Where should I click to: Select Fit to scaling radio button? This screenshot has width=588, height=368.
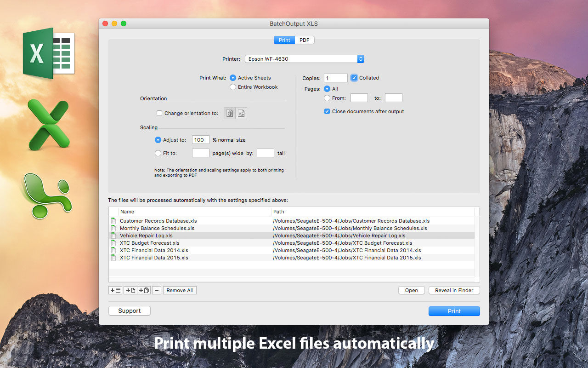click(158, 153)
